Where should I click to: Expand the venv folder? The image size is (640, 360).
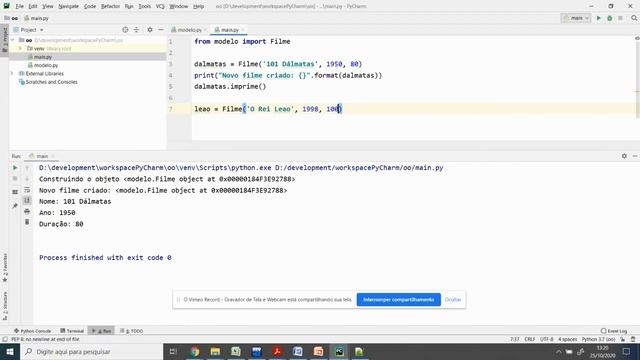[20, 49]
